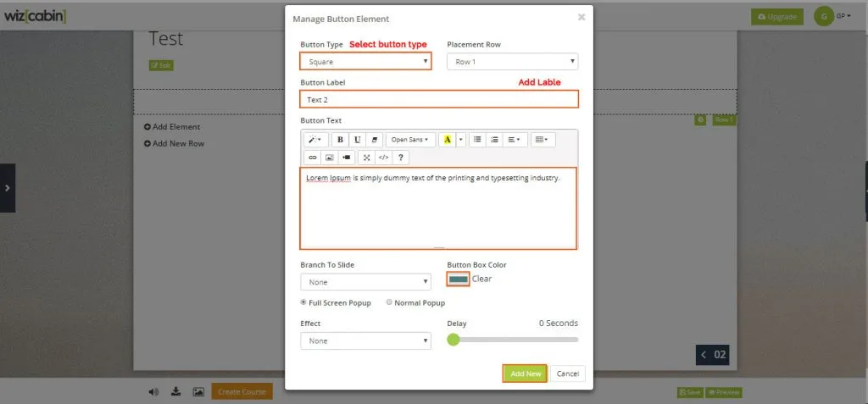Click Add New Row link
Screen dimensions: 868x404
click(174, 143)
